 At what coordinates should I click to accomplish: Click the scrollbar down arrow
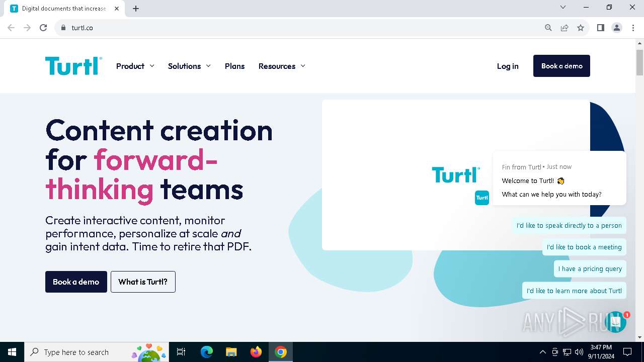[x=640, y=337]
